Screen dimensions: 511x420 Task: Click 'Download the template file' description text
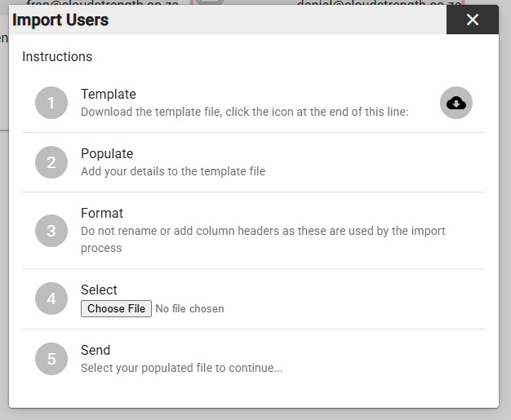244,112
